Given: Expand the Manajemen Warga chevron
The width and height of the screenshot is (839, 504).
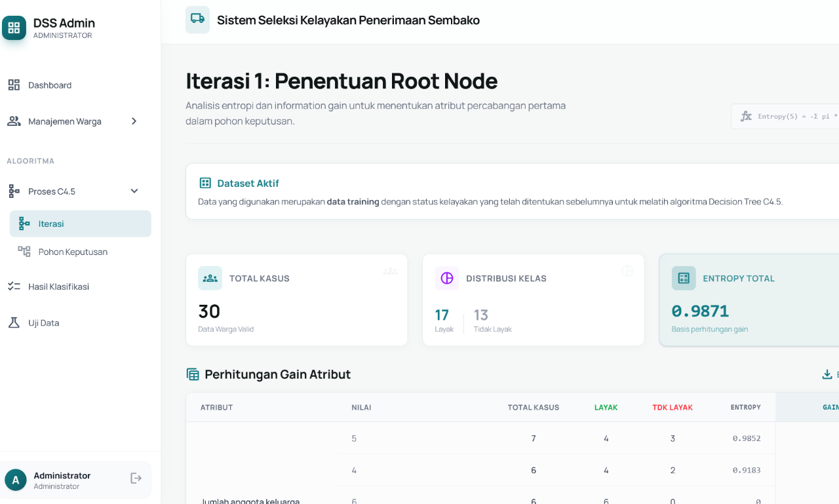Looking at the screenshot, I should pos(134,121).
